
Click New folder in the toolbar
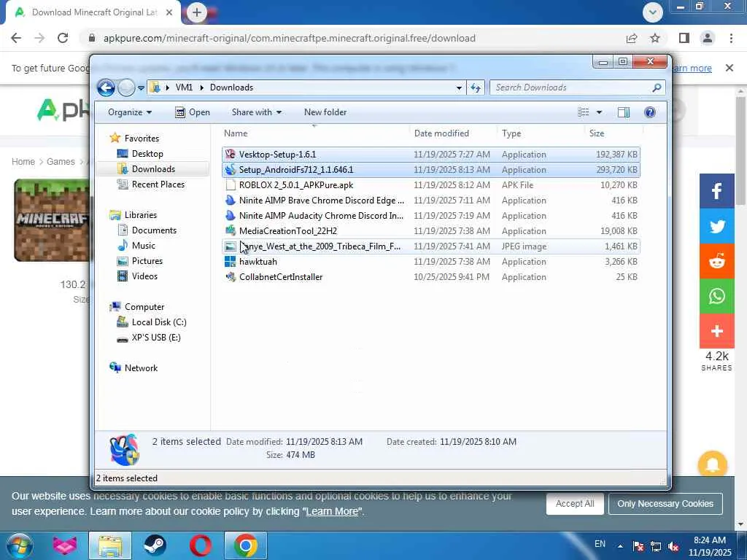coord(325,112)
